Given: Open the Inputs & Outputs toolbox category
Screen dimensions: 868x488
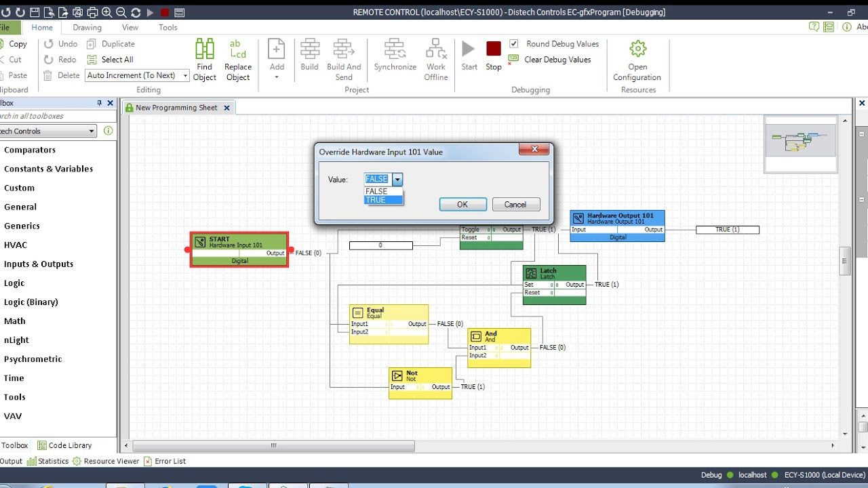Looking at the screenshot, I should (39, 264).
